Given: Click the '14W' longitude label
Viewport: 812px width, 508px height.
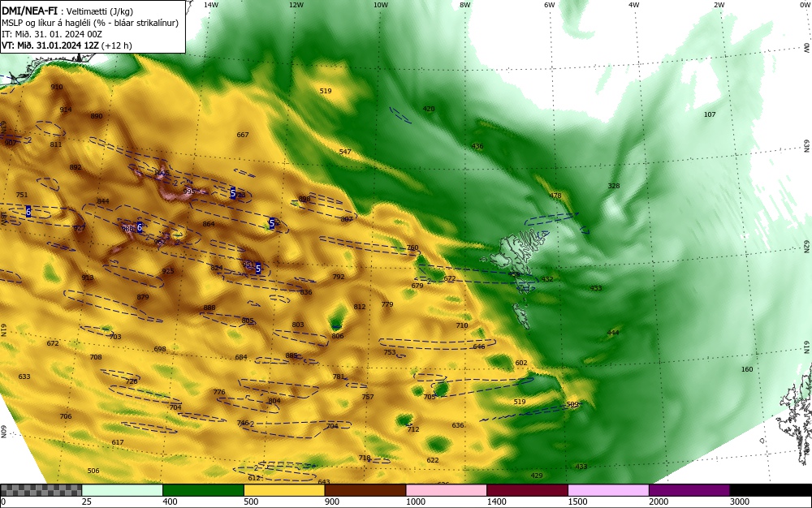Looking at the screenshot, I should tap(211, 5).
